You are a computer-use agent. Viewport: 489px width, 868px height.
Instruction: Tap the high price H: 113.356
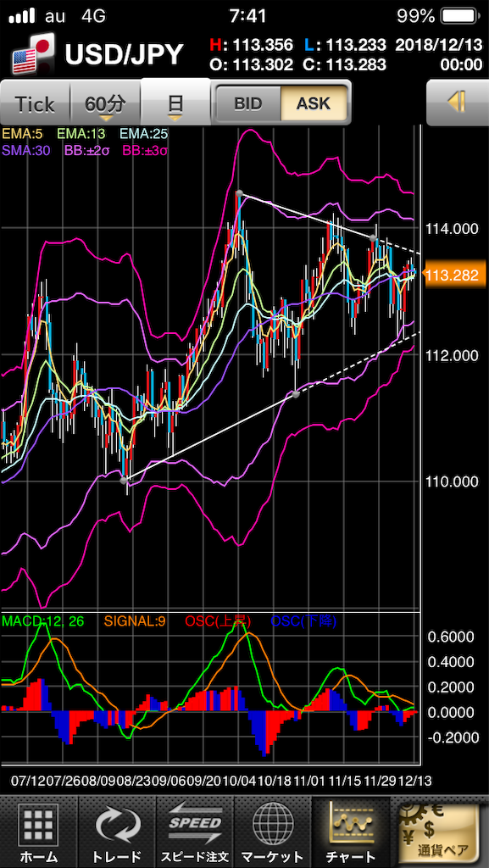pos(251,45)
